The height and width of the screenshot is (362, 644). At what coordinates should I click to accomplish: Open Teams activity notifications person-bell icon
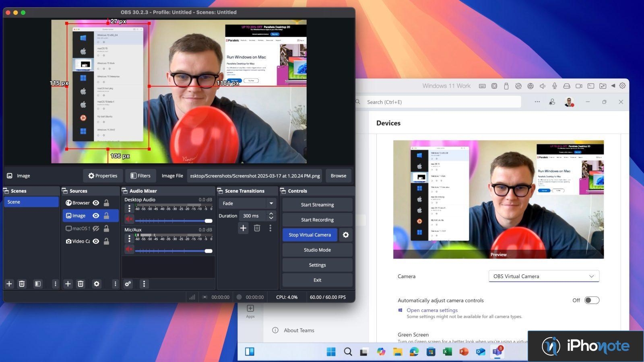(x=552, y=102)
